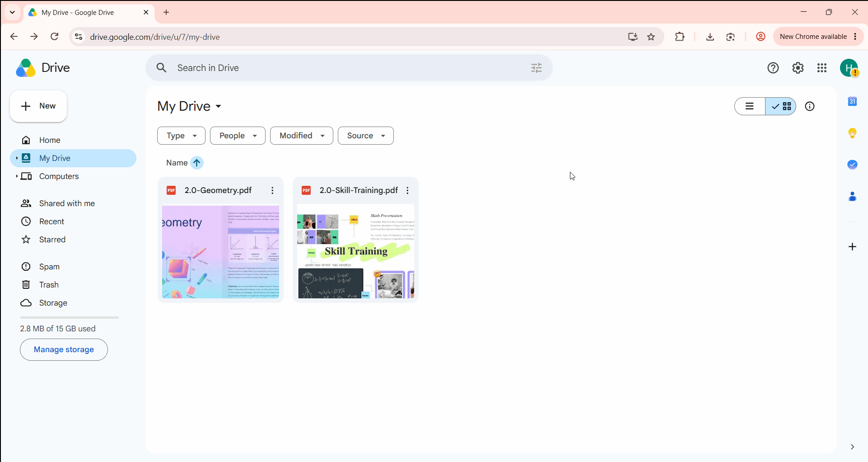The width and height of the screenshot is (868, 462).
Task: Click Manage storage button
Action: click(x=64, y=349)
